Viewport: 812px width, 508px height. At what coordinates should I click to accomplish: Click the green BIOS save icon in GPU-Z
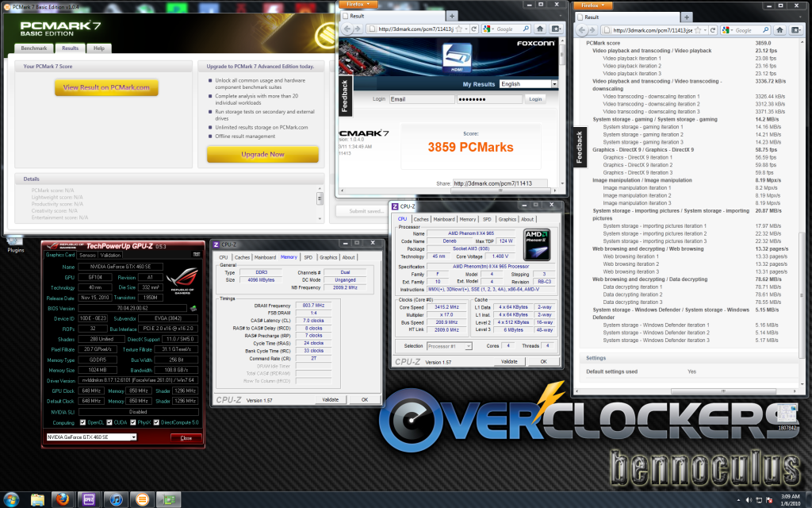[x=194, y=309]
